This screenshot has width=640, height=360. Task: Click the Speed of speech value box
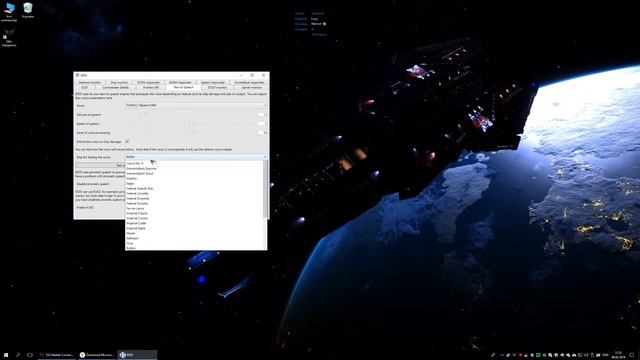[x=261, y=124]
